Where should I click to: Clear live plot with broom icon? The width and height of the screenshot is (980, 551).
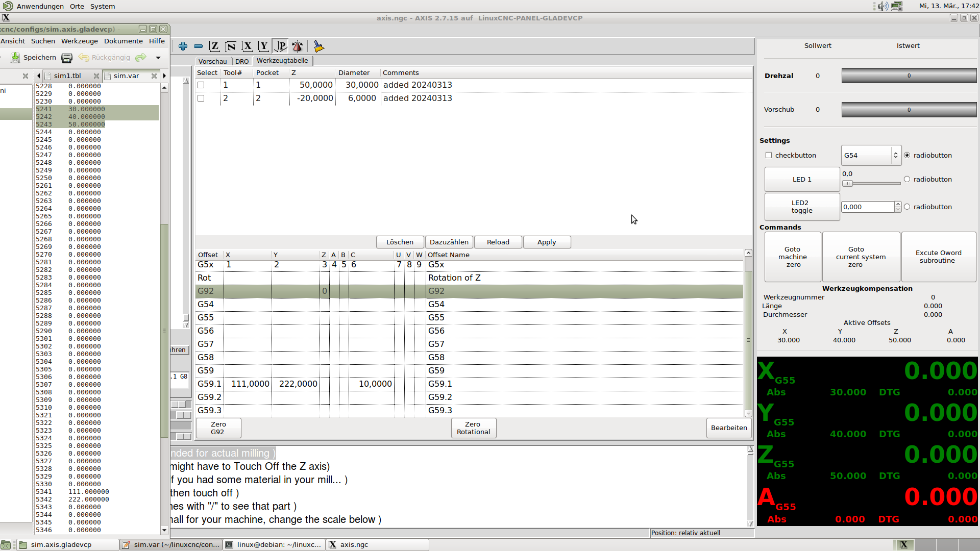(318, 46)
